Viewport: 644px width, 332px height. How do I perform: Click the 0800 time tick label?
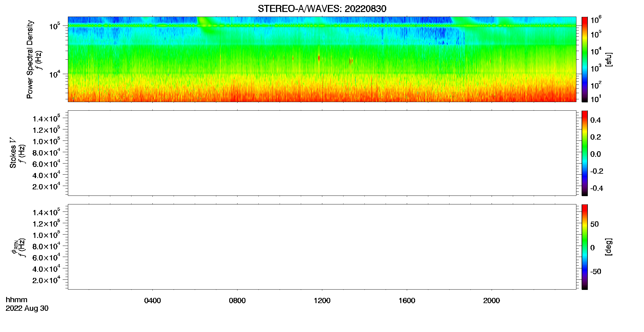click(x=237, y=301)
